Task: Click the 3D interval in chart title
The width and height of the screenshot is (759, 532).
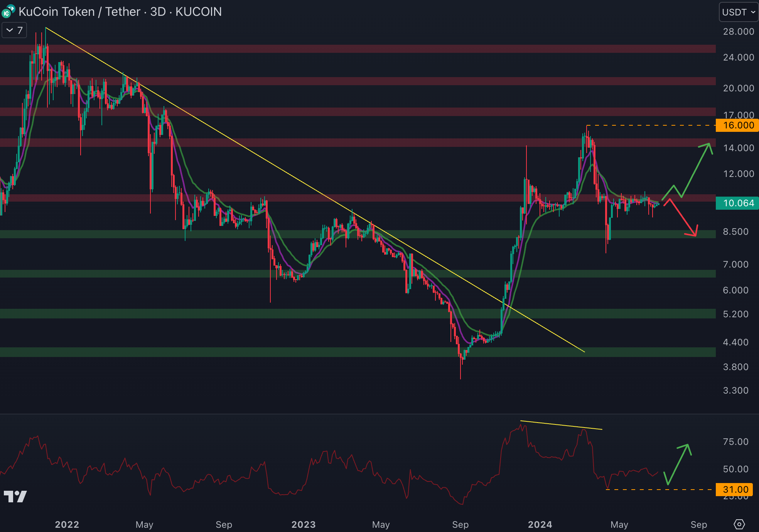Action: pyautogui.click(x=158, y=12)
